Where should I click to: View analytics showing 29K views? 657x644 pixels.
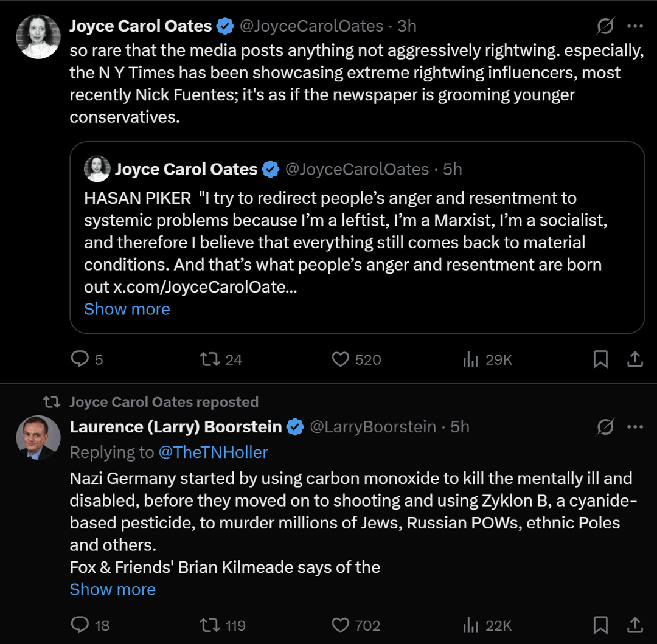point(487,359)
